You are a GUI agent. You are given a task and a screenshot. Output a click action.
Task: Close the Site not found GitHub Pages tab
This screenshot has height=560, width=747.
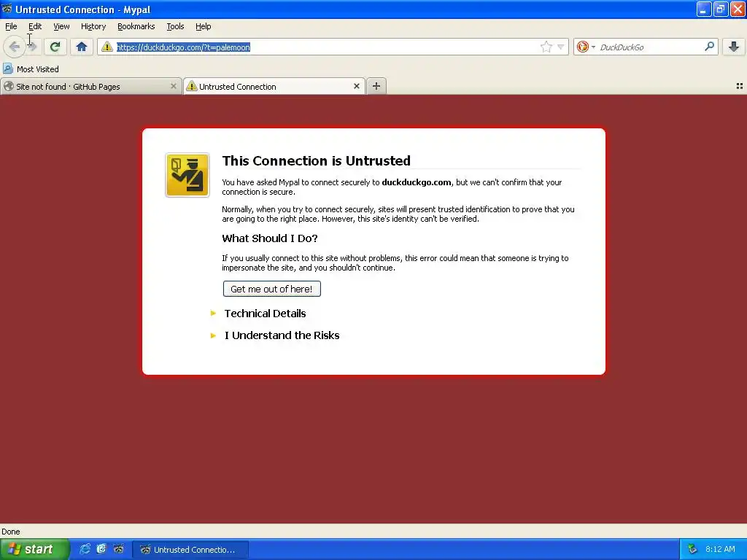174,86
